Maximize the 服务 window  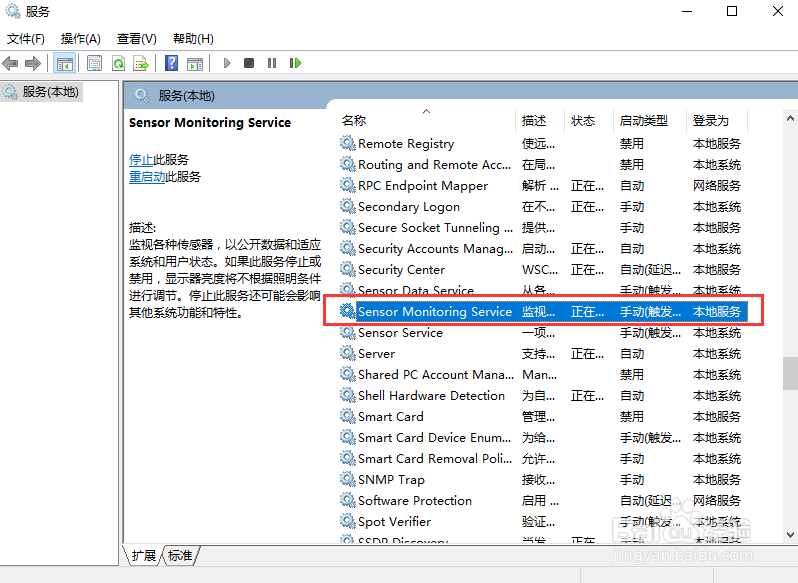point(732,11)
